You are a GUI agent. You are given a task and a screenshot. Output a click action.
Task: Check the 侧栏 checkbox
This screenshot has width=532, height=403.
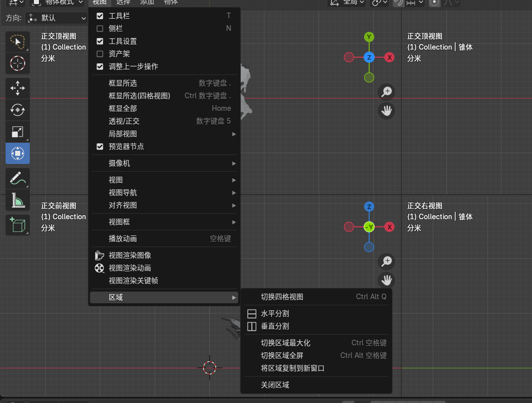coord(100,28)
